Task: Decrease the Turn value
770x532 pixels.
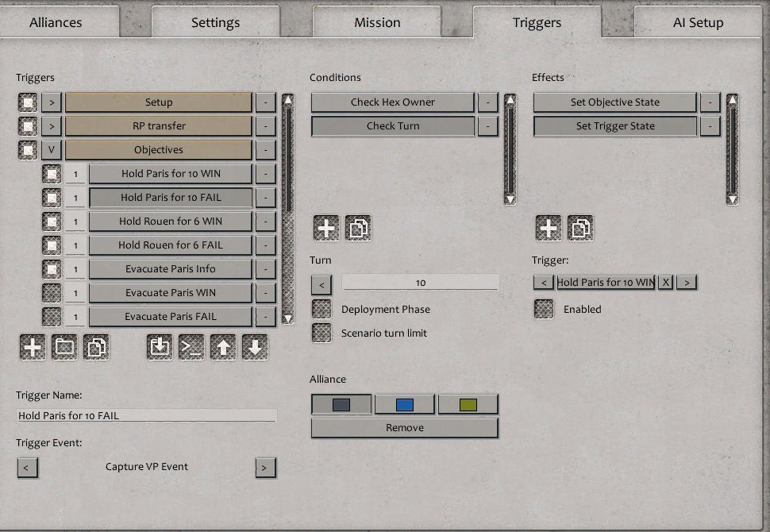Action: tap(321, 285)
